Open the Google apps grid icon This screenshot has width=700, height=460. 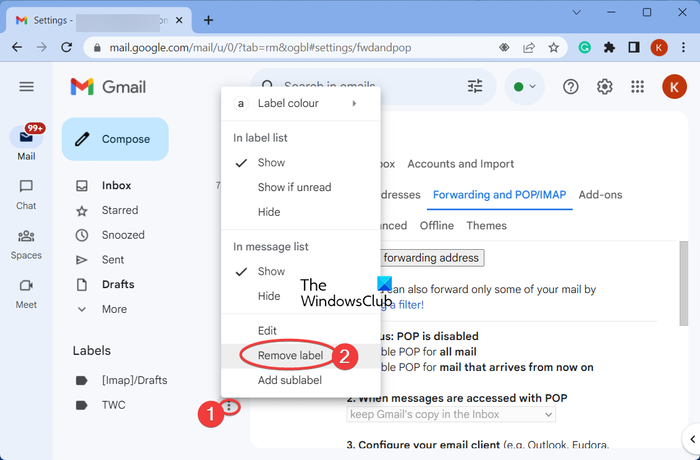pos(638,87)
